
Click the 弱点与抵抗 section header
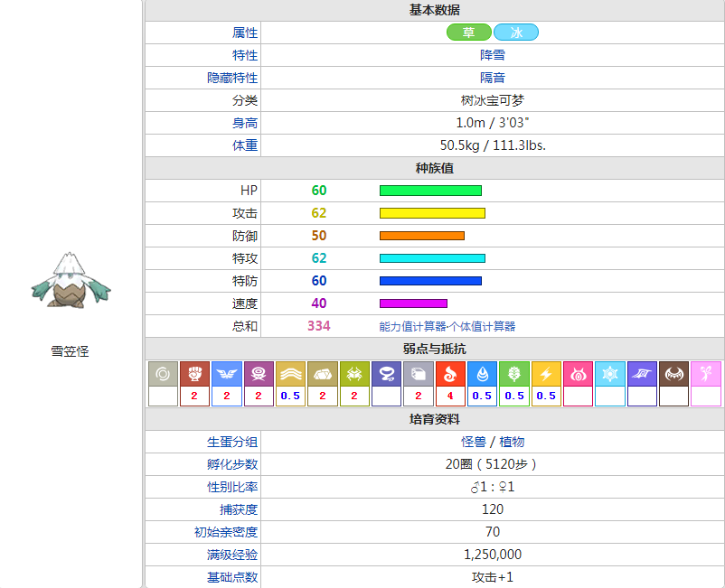tap(434, 350)
